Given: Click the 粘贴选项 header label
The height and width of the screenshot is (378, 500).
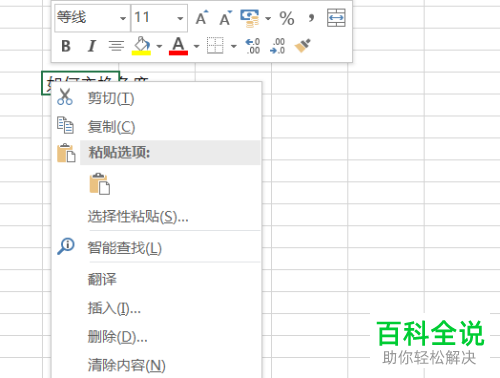Looking at the screenshot, I should (119, 153).
